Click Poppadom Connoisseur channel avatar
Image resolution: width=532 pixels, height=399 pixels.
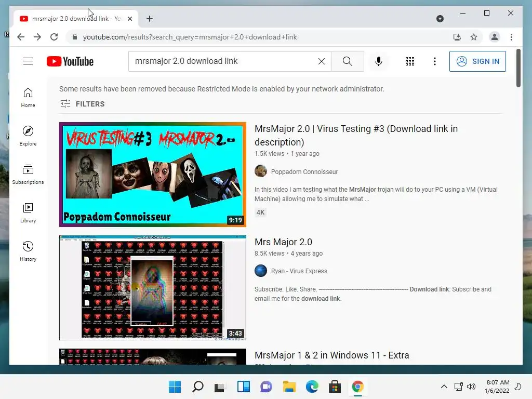click(261, 171)
